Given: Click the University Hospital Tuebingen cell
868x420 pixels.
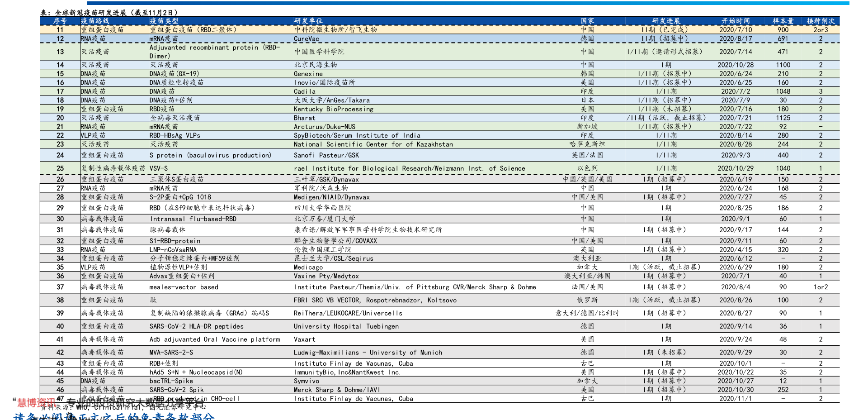Looking at the screenshot, I should pyautogui.click(x=346, y=326).
